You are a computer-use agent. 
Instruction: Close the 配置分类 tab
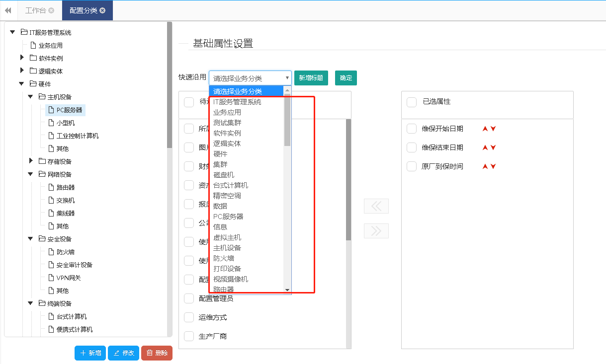point(102,10)
